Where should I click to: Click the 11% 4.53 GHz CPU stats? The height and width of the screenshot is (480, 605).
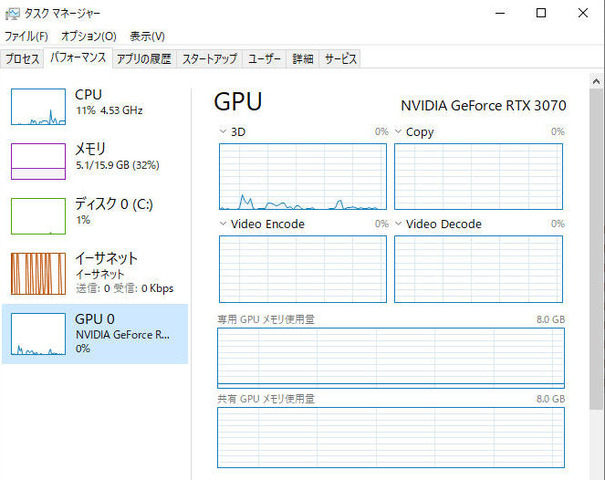[109, 111]
